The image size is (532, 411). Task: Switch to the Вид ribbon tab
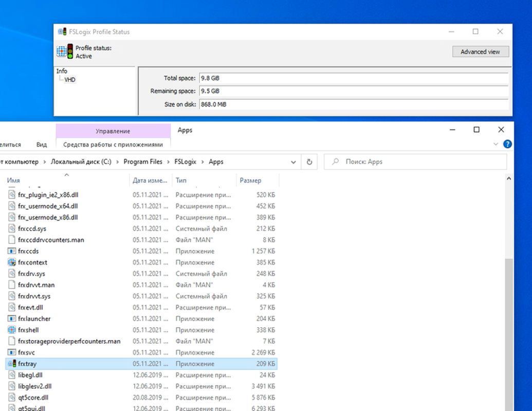[42, 145]
